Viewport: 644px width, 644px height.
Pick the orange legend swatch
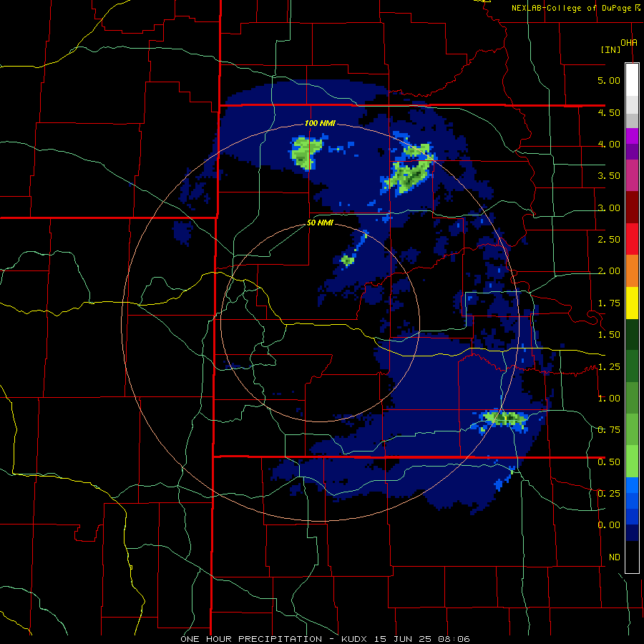coord(632,271)
